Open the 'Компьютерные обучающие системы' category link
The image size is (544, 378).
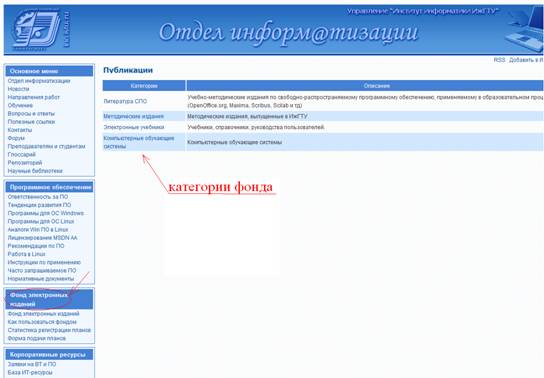(x=139, y=142)
